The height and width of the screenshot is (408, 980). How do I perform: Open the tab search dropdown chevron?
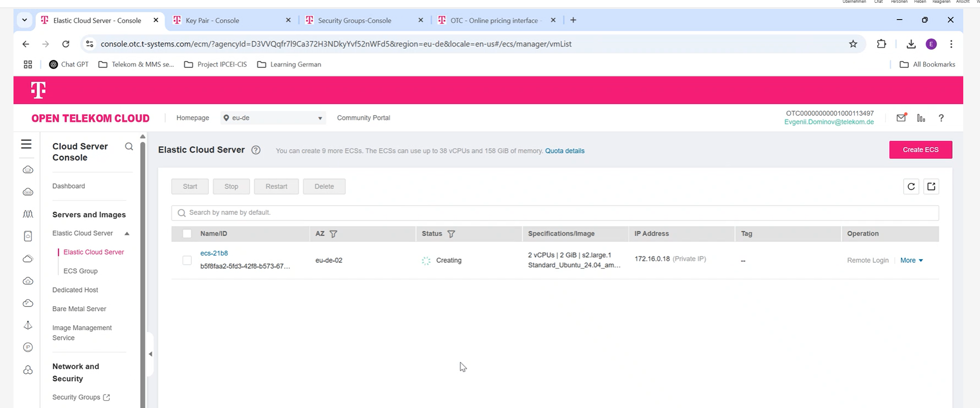(24, 20)
